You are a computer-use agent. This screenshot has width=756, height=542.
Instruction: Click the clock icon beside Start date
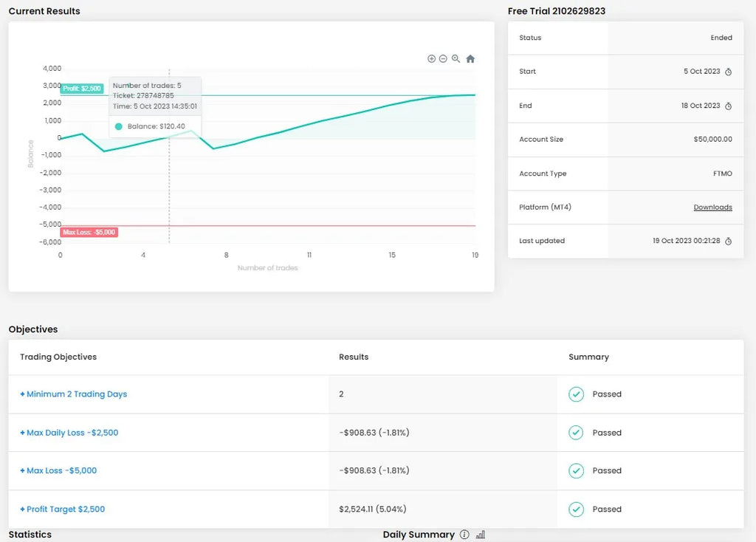[729, 72]
